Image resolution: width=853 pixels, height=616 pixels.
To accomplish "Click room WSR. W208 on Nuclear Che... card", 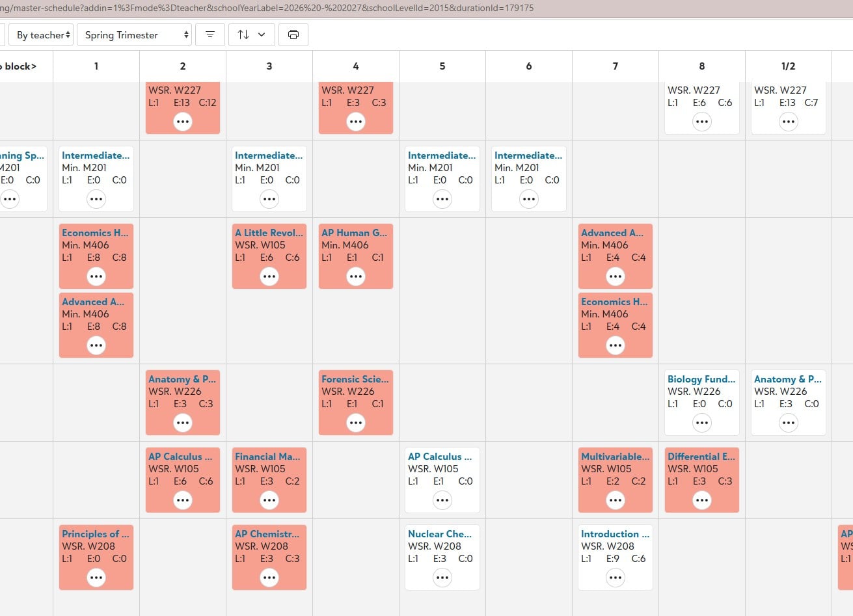I will (435, 546).
